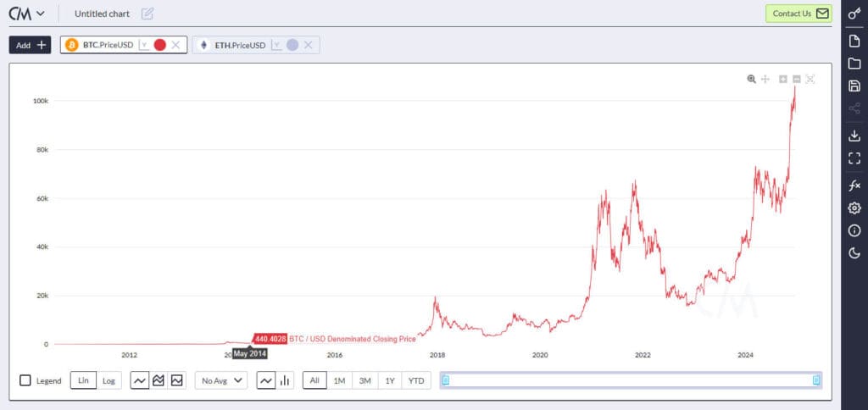Select the 1M time range
868x410 pixels.
coord(339,380)
